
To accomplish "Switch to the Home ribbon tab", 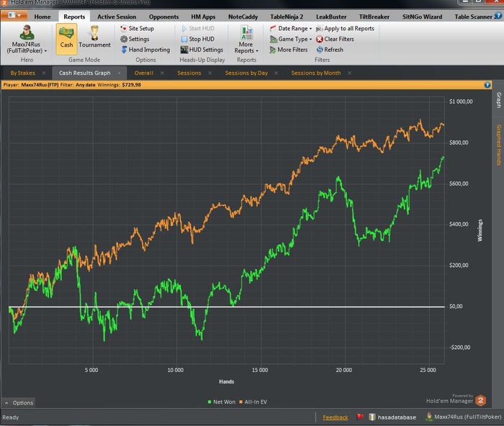I will 42,17.
